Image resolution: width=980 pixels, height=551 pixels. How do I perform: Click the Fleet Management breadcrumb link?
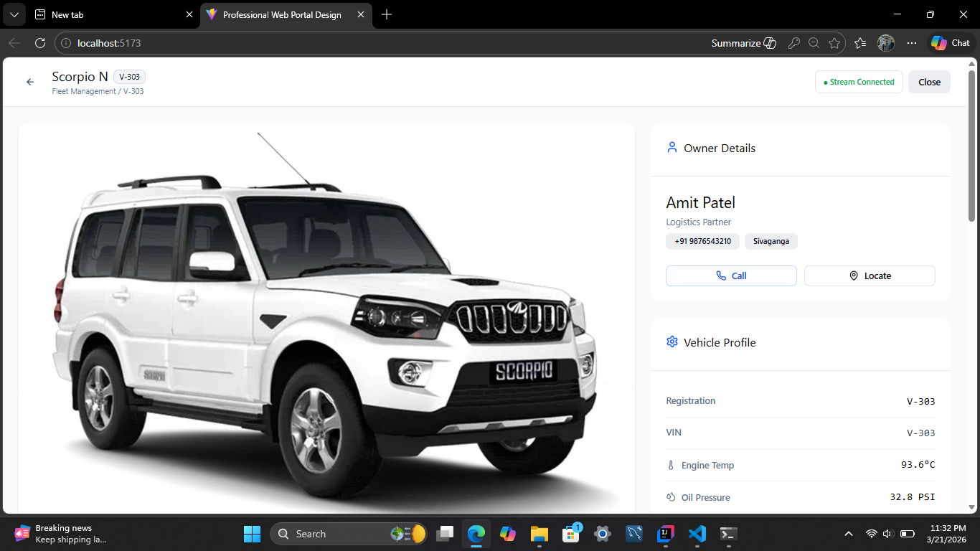click(x=84, y=91)
